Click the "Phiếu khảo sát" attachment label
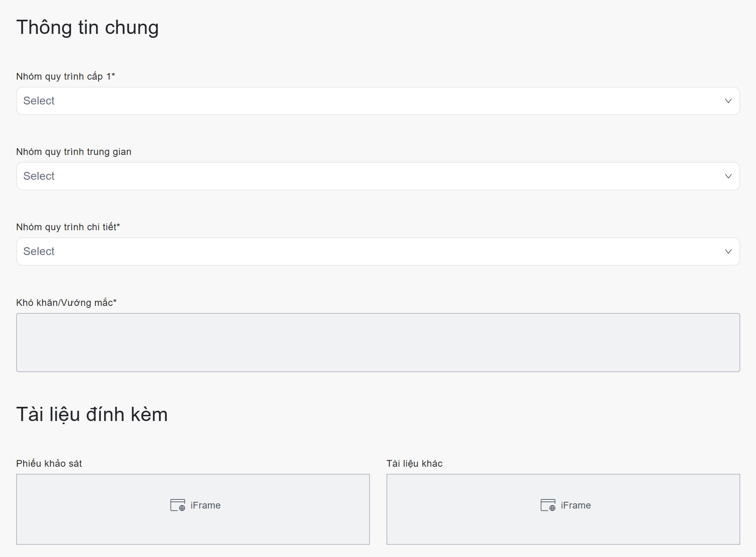The height and width of the screenshot is (557, 756). 49,464
